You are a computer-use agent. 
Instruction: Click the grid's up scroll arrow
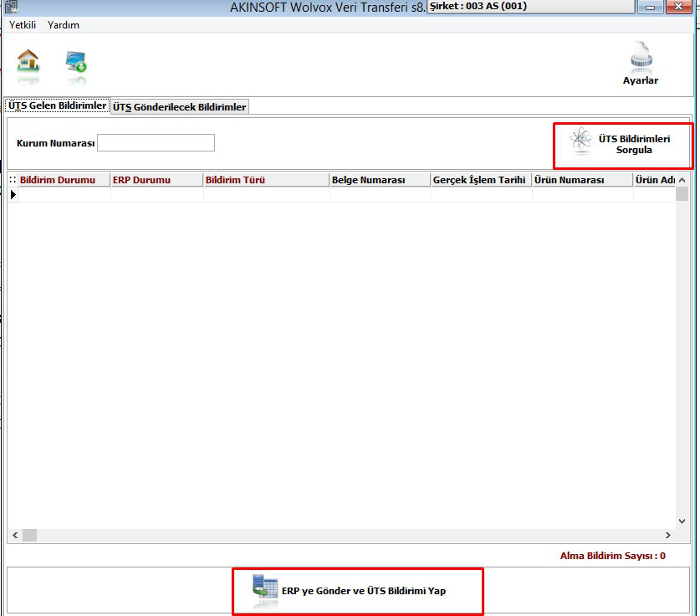pyautogui.click(x=682, y=180)
